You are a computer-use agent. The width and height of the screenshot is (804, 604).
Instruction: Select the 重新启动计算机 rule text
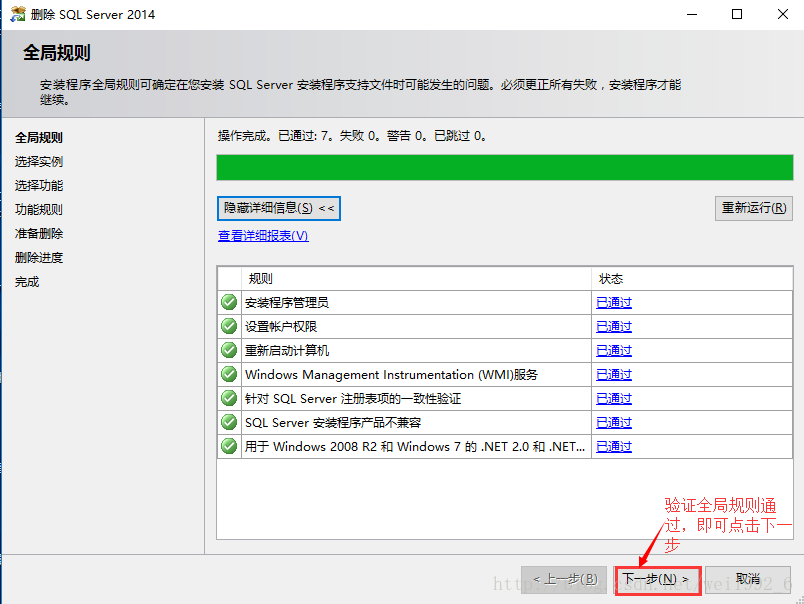pyautogui.click(x=287, y=351)
